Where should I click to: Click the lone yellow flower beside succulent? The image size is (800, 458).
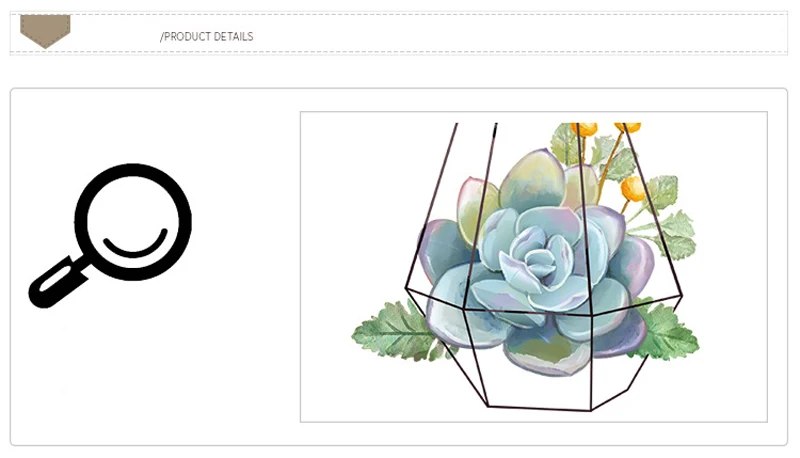click(x=633, y=187)
